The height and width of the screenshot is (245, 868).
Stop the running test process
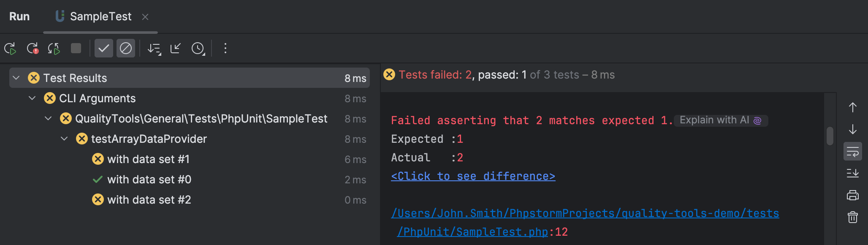pos(76,48)
